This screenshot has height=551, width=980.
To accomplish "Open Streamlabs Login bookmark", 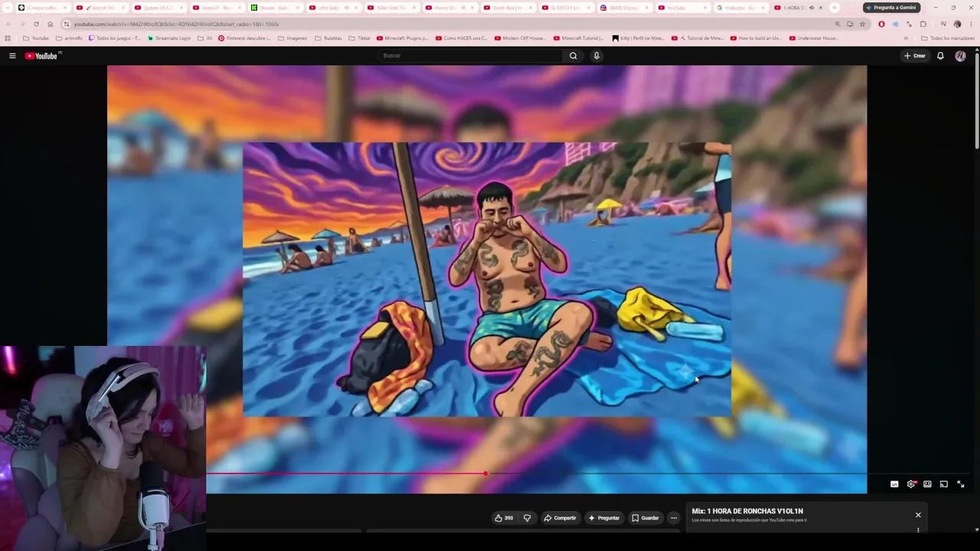I will point(169,38).
